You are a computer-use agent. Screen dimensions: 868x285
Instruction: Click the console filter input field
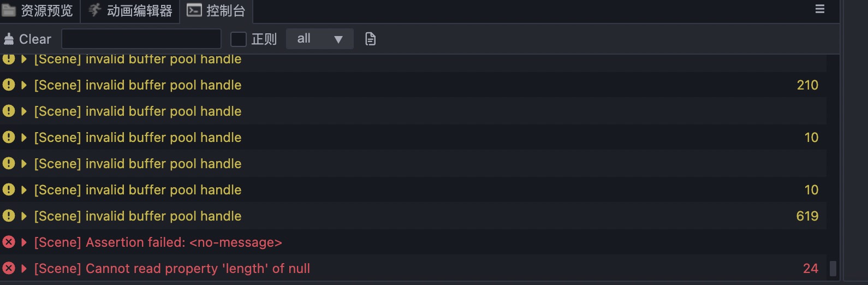(141, 39)
